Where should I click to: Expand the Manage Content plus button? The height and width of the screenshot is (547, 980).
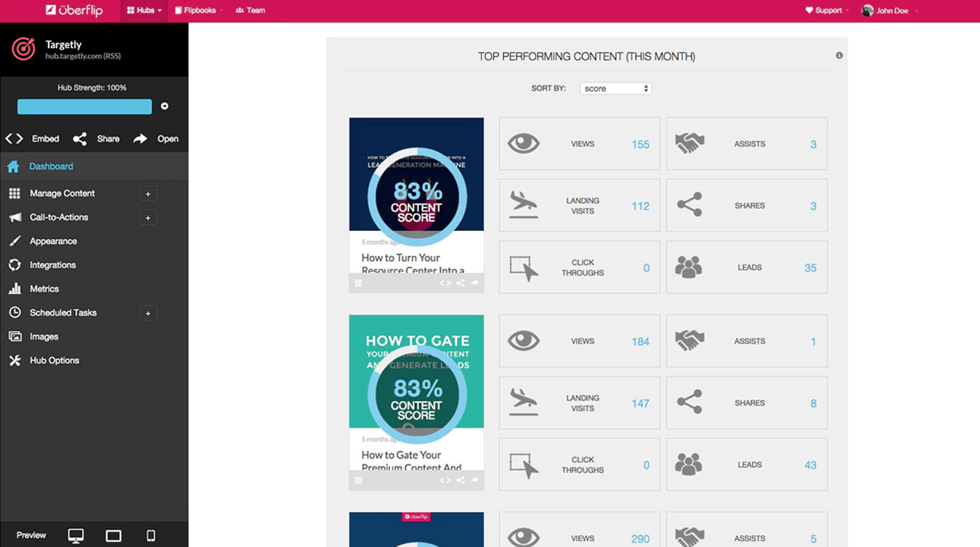(148, 194)
